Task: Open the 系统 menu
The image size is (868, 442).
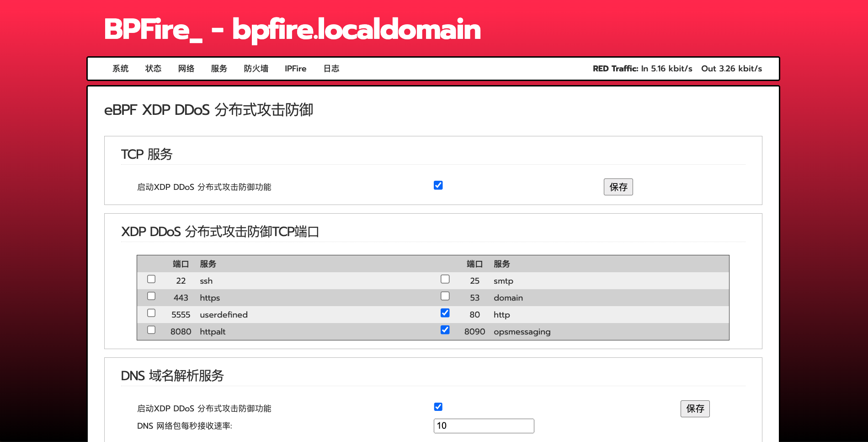Action: [120, 69]
